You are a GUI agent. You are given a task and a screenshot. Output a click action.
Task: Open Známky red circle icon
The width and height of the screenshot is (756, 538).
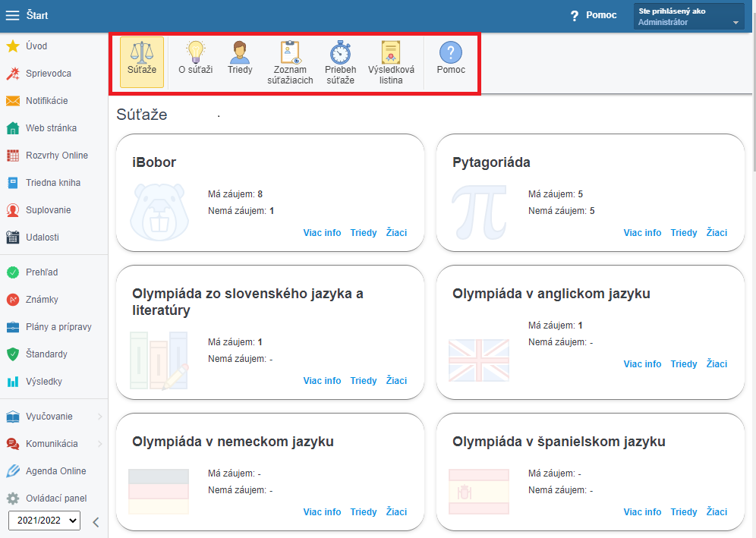pos(13,300)
